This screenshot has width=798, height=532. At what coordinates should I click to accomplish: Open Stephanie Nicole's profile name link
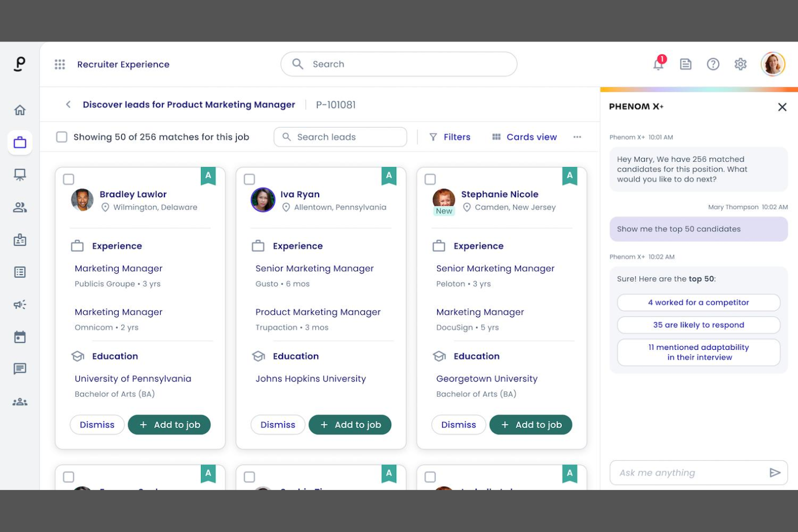(500, 194)
